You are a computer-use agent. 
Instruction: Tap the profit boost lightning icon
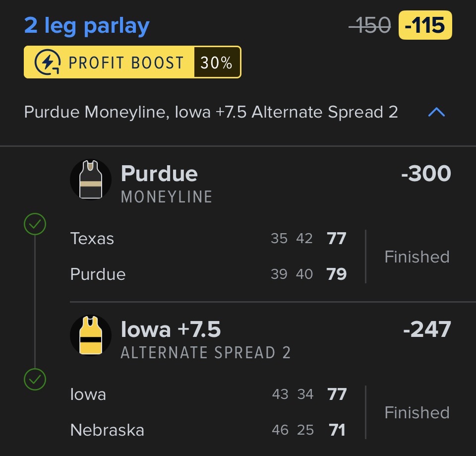point(48,63)
